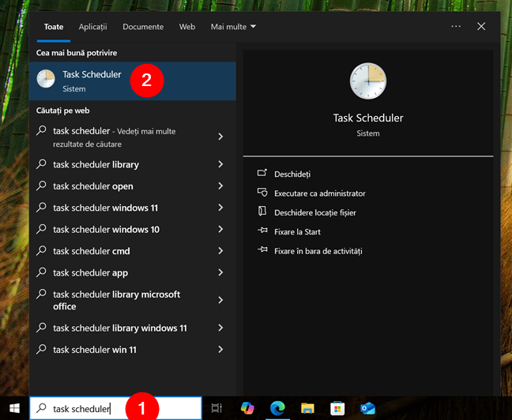Choose Executare ca administrator

(x=320, y=193)
